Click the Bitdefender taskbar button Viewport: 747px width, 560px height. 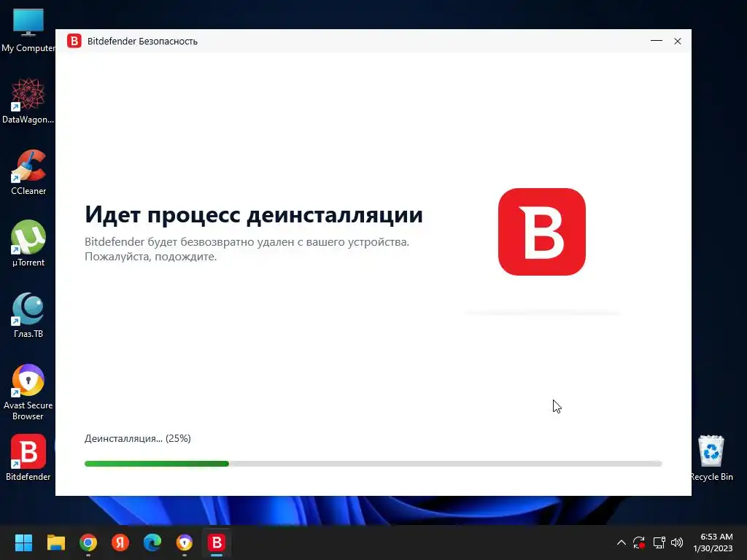pos(217,542)
